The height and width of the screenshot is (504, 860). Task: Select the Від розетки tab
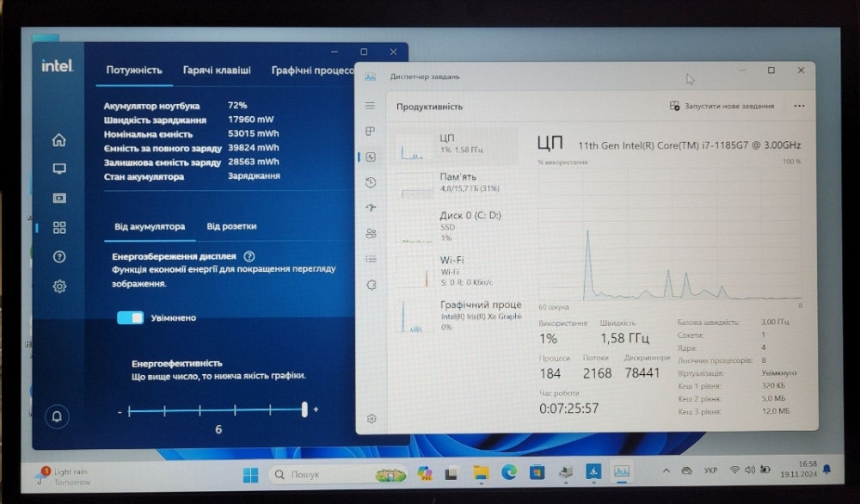click(234, 225)
